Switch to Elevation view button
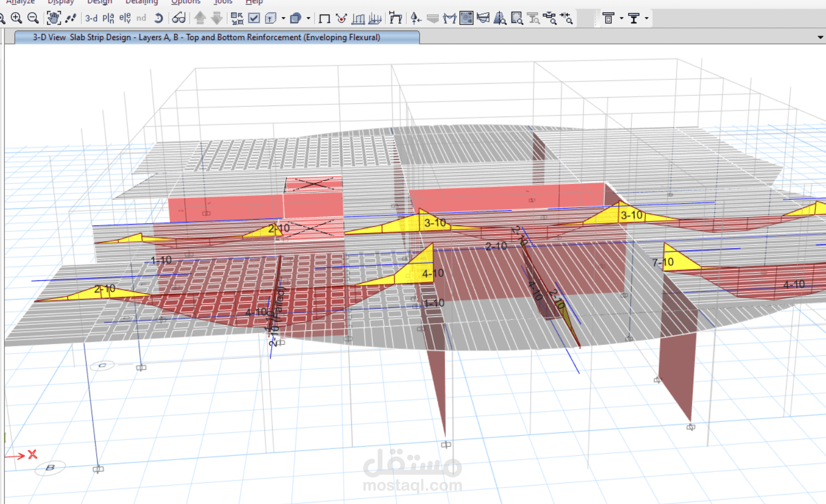Screen dimensions: 826x504 [x=125, y=18]
